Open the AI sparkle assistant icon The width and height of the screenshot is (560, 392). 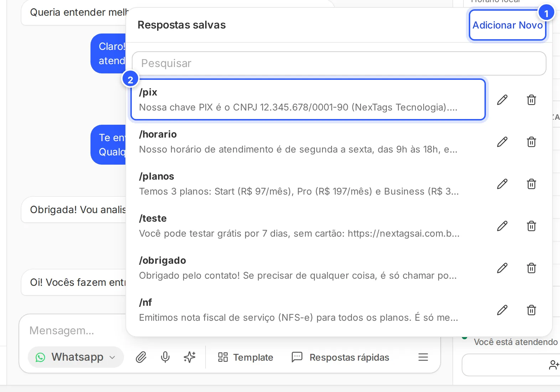tap(190, 357)
